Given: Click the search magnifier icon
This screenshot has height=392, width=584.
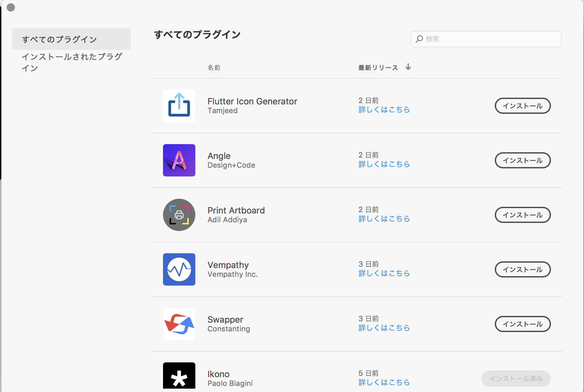Looking at the screenshot, I should tap(419, 39).
